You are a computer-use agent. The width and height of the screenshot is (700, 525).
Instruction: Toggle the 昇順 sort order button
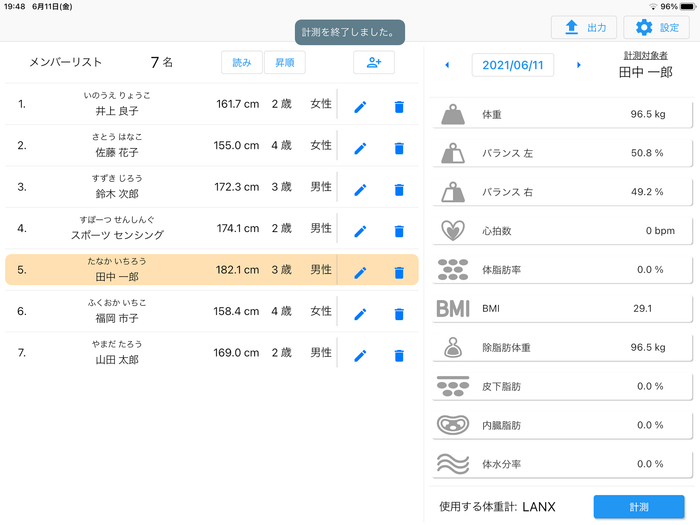click(285, 63)
